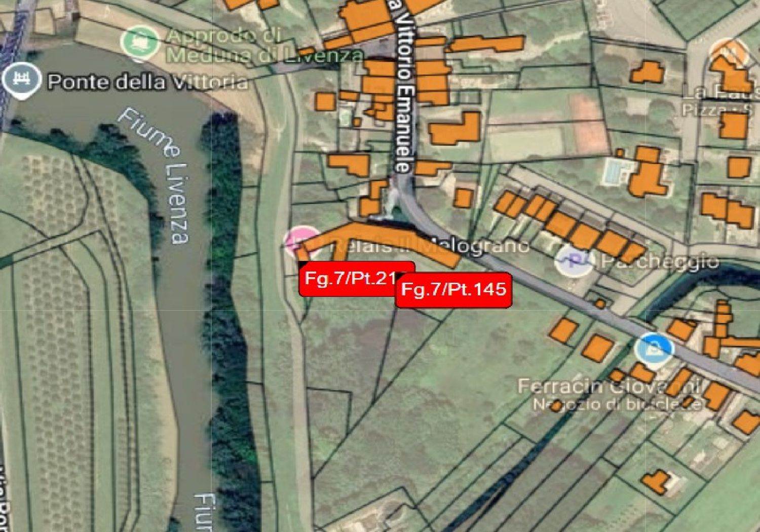The width and height of the screenshot is (760, 532).
Task: Select the light blue swimming pool rectangle
Action: (615, 172)
